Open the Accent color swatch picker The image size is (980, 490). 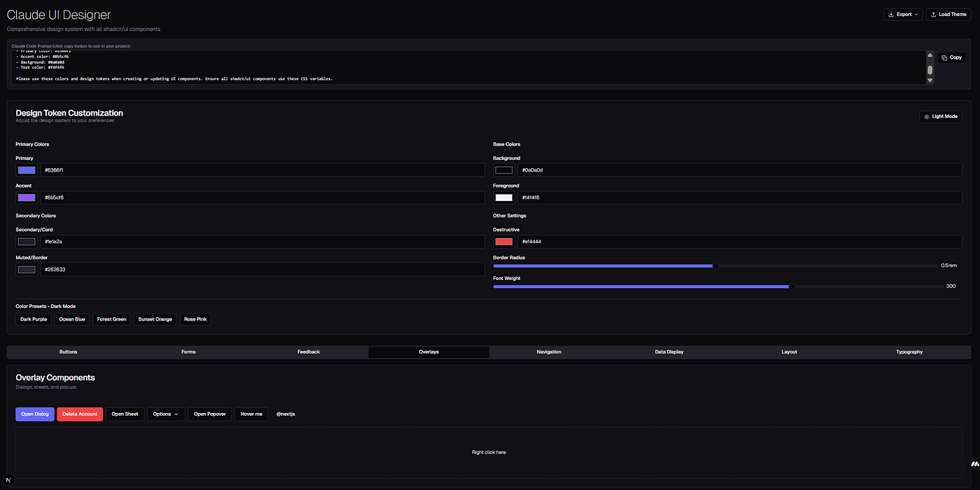click(27, 197)
